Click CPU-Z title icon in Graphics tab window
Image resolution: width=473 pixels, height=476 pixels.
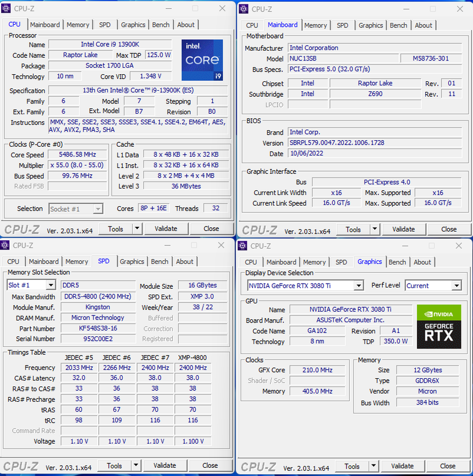[244, 246]
